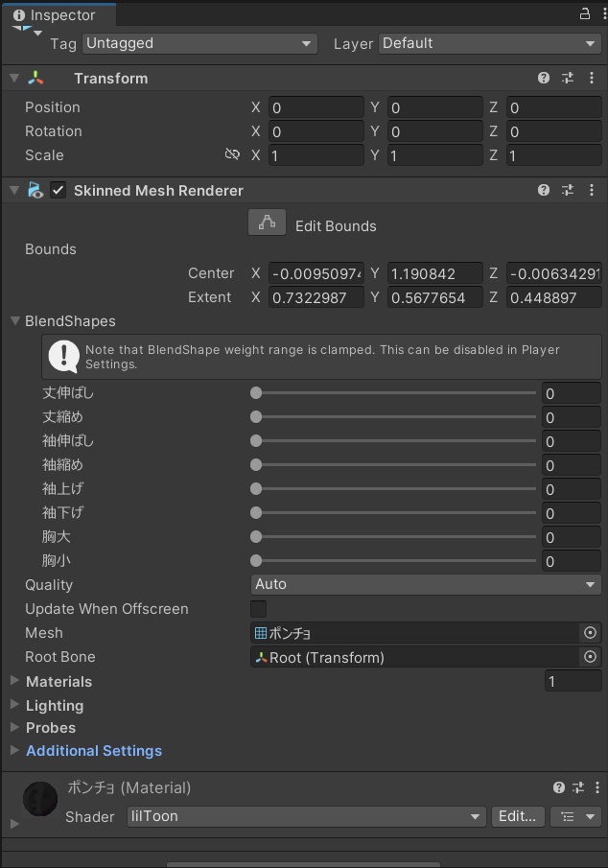Viewport: 608px width, 868px height.
Task: Click the help icon on Skinned Mesh Renderer
Action: tap(544, 190)
